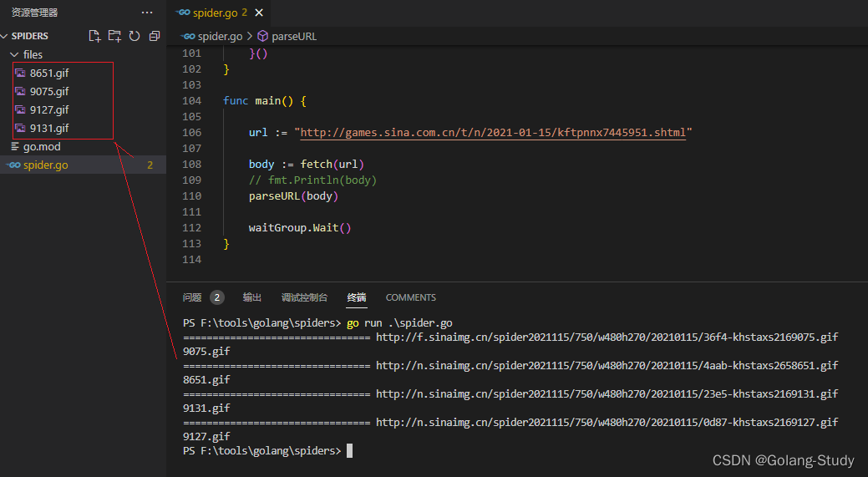
Task: Open 8651.gif in the file tree
Action: pyautogui.click(x=49, y=73)
